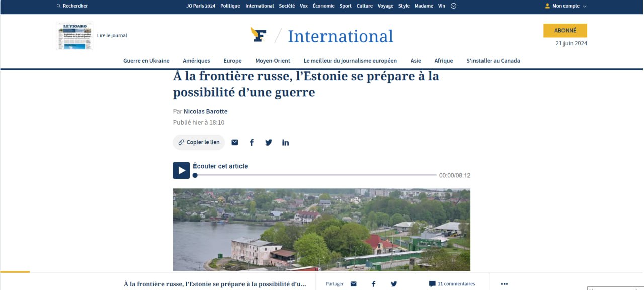The height and width of the screenshot is (290, 644).
Task: Share article on Twitter under byline
Action: tap(269, 142)
